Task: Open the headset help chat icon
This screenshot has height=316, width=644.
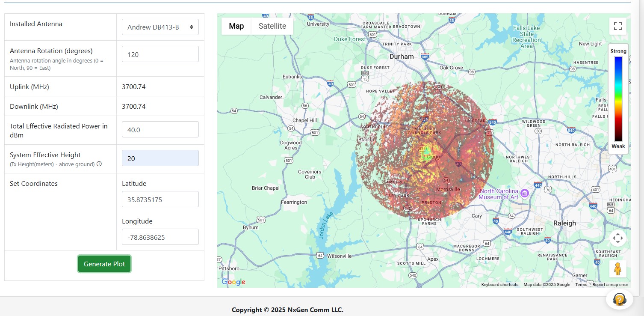Action: (x=619, y=299)
